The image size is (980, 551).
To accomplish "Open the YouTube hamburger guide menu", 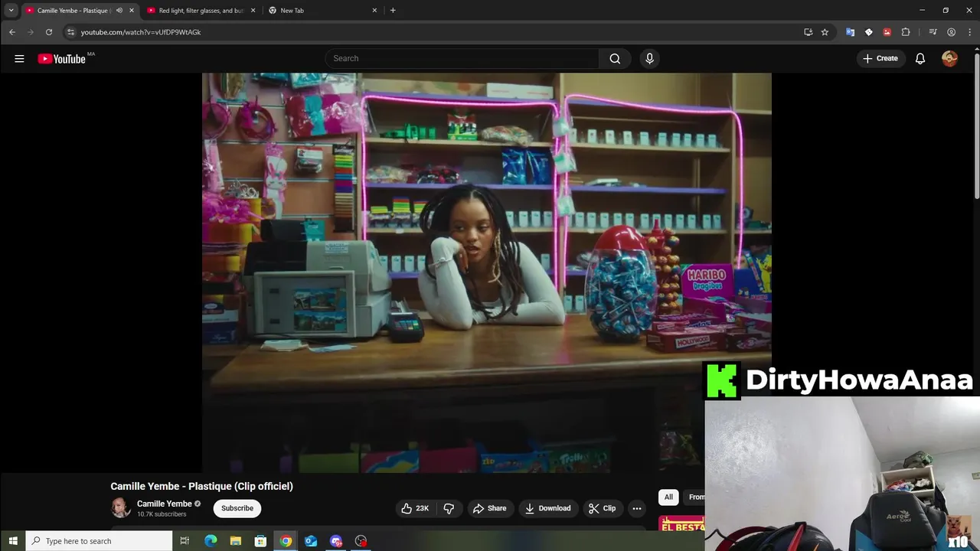I will tap(19, 59).
